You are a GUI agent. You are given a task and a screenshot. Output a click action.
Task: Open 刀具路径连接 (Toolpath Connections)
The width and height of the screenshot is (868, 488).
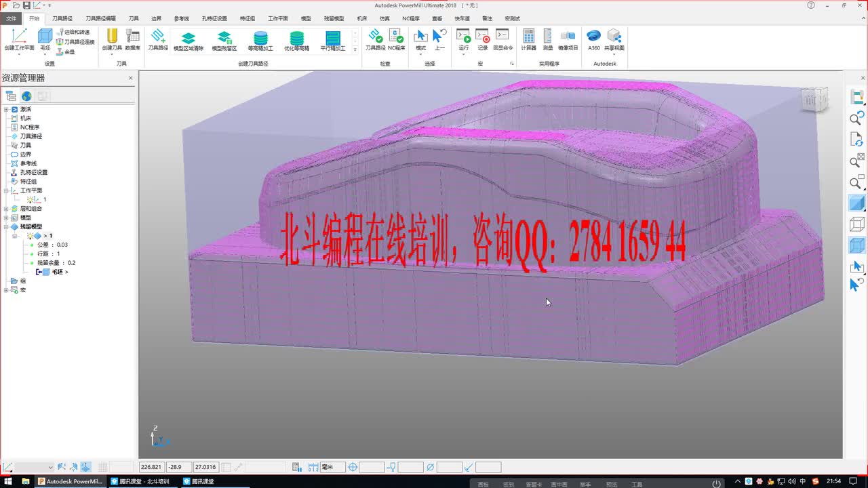[75, 41]
